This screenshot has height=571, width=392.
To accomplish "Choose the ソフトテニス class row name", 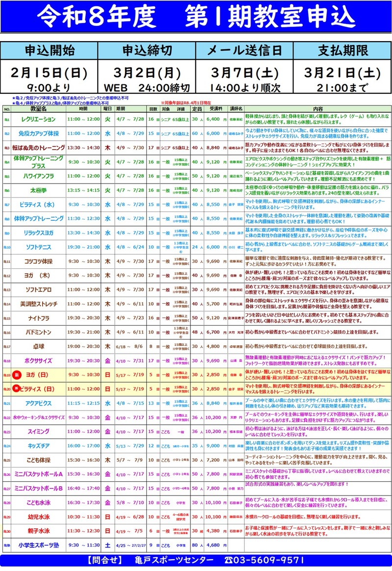I will click(x=39, y=247).
